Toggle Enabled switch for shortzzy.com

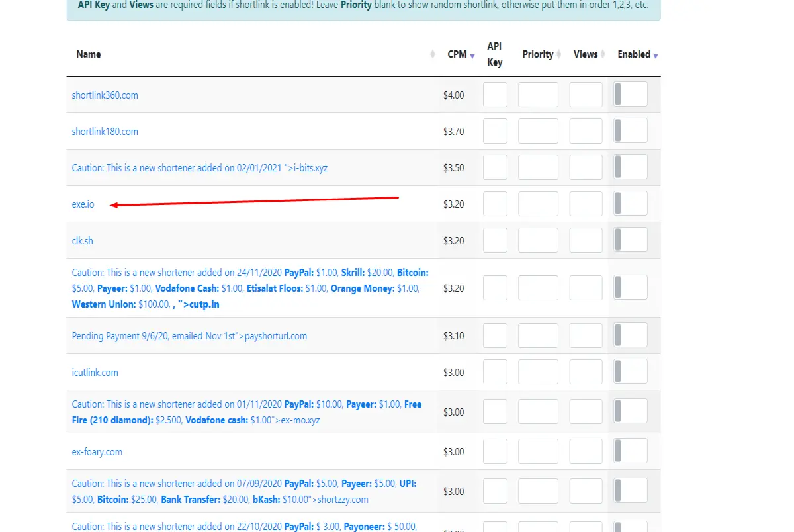click(x=631, y=491)
